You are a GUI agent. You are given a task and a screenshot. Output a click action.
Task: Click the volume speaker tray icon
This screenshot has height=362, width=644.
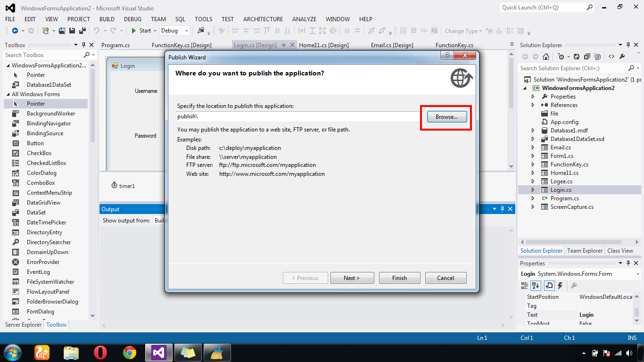629,353
